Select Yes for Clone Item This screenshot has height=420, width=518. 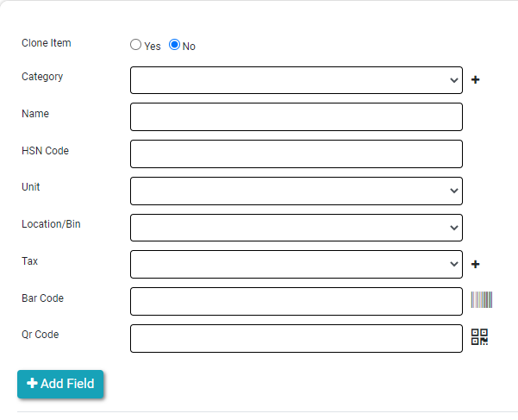pos(136,45)
